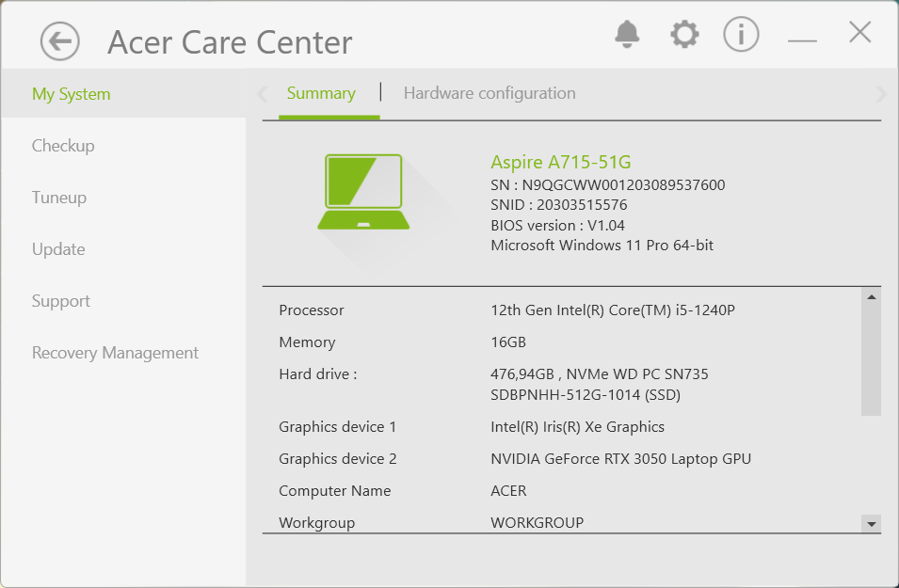This screenshot has height=588, width=899.
Task: Open the settings gear icon
Action: pos(684,34)
